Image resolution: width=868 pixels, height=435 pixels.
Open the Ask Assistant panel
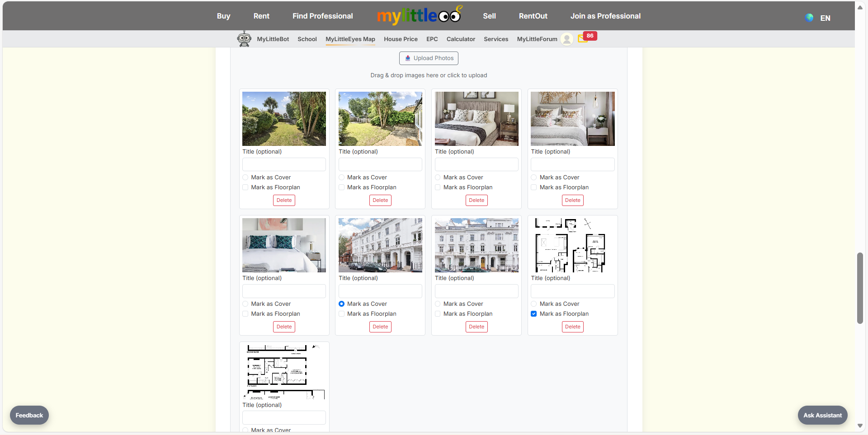822,415
